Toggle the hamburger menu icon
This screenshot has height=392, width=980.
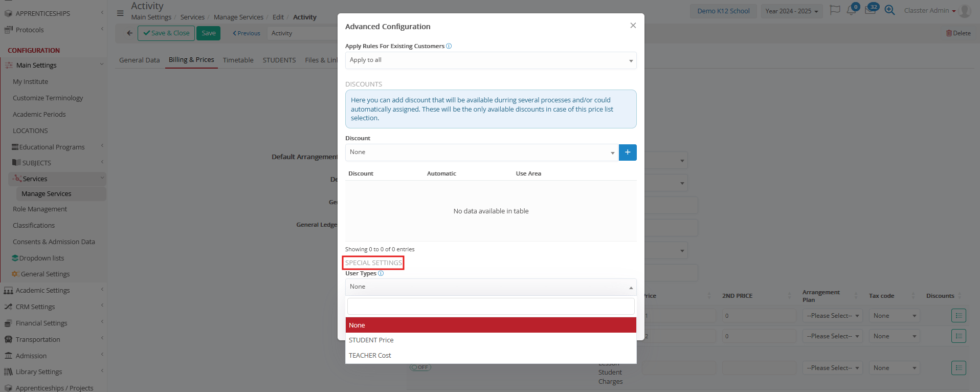pyautogui.click(x=120, y=13)
